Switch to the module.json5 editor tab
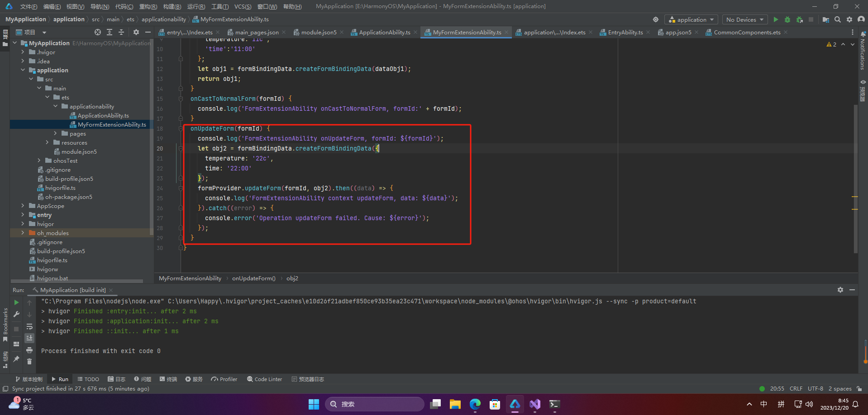868x415 pixels. pos(319,32)
